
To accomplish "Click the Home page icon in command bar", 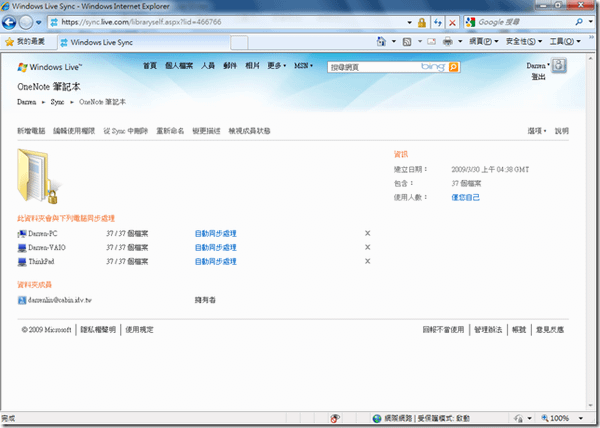I will (381, 41).
